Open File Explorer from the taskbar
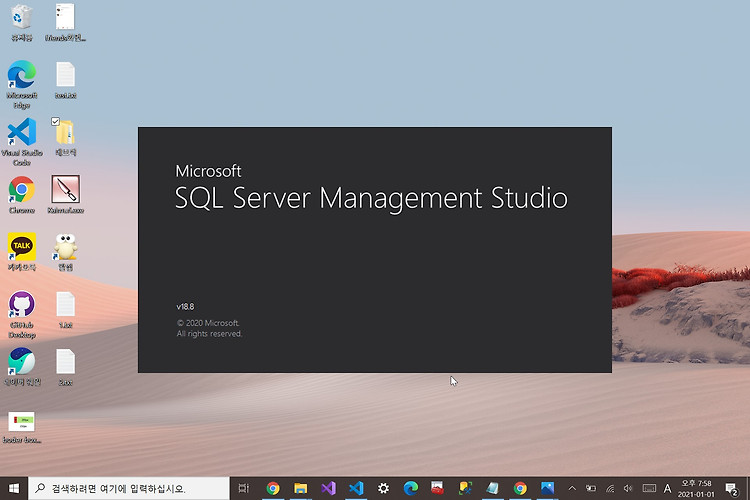This screenshot has width=750, height=500. [x=300, y=488]
